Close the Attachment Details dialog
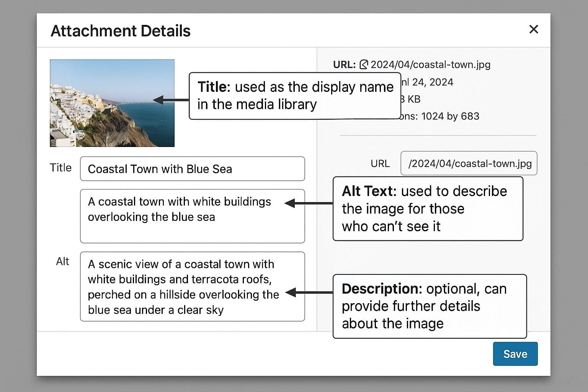The width and height of the screenshot is (588, 392). point(533,29)
